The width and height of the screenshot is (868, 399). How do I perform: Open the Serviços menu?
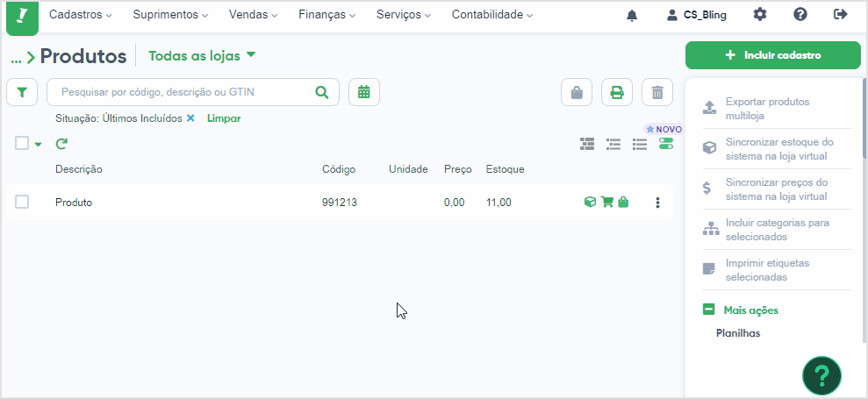(x=404, y=15)
